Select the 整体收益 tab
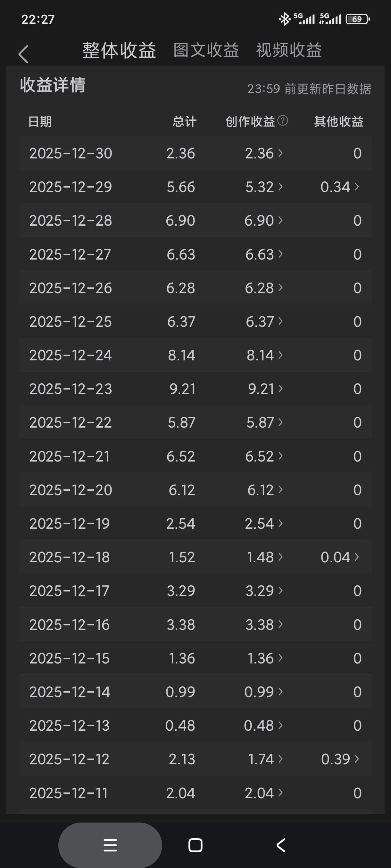 [x=119, y=51]
